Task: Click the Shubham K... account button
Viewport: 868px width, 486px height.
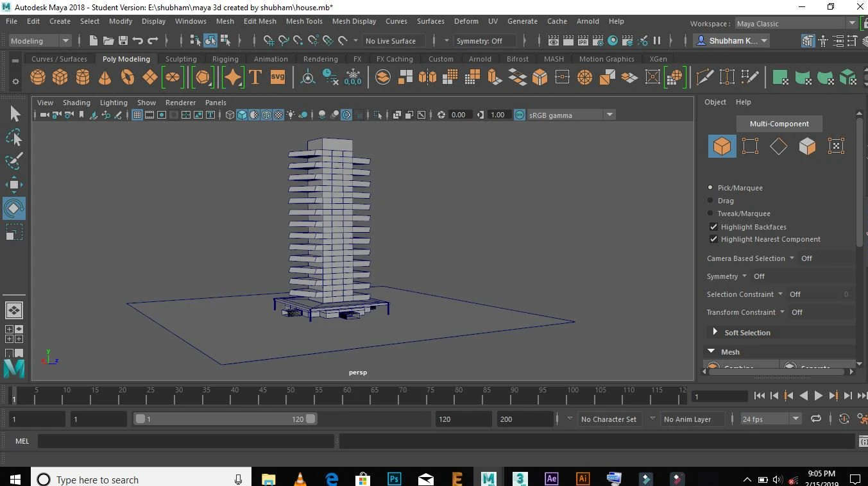Action: [x=731, y=40]
